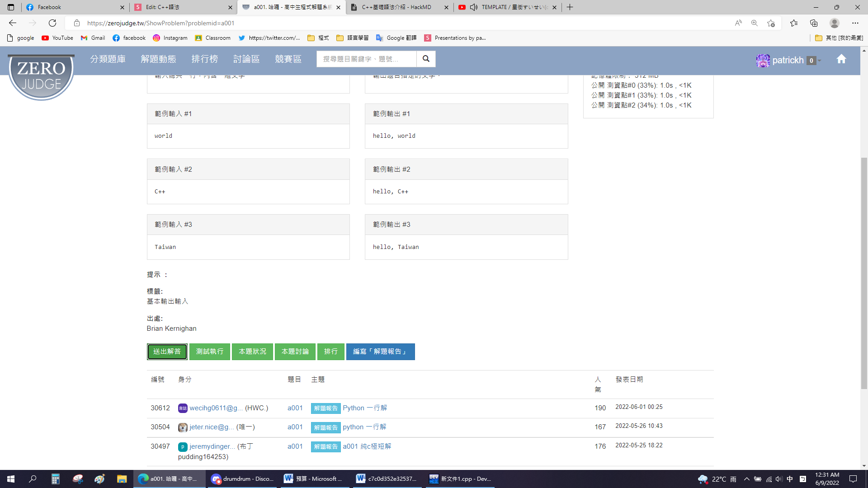Open Read aloud icon in address bar

point(738,23)
